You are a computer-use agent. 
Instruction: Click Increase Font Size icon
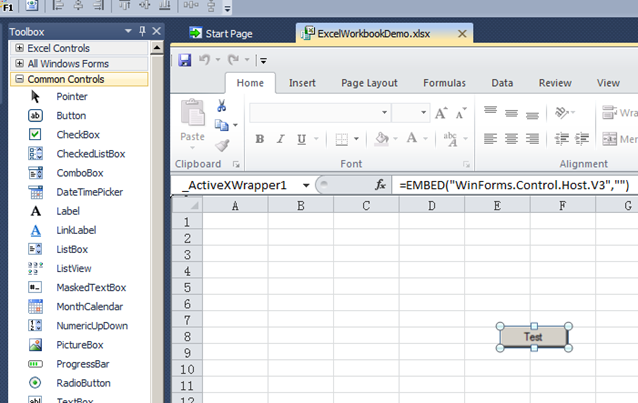[441, 113]
